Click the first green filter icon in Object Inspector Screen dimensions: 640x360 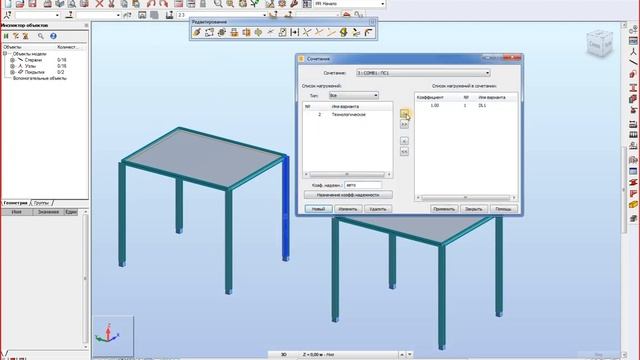6,36
